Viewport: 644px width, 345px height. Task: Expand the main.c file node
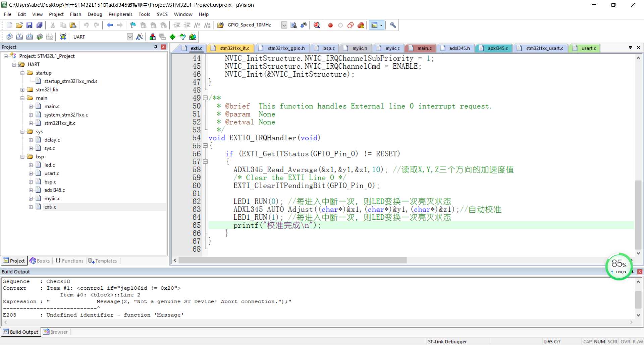coord(31,107)
